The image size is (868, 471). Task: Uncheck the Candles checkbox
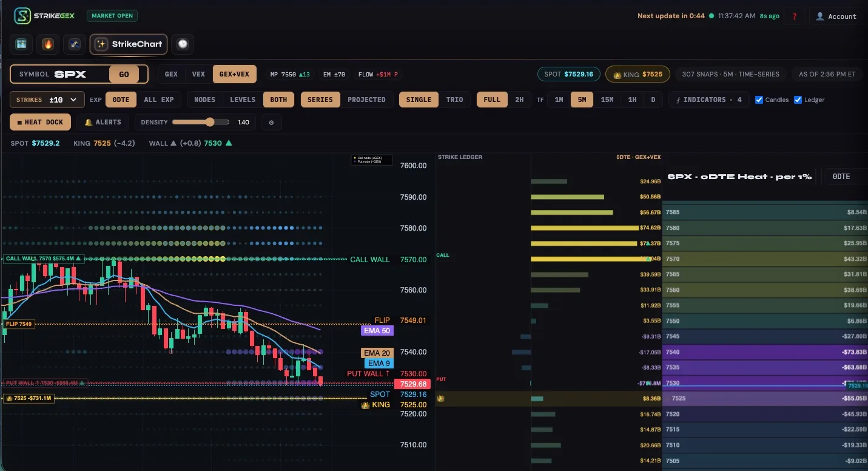pos(759,100)
